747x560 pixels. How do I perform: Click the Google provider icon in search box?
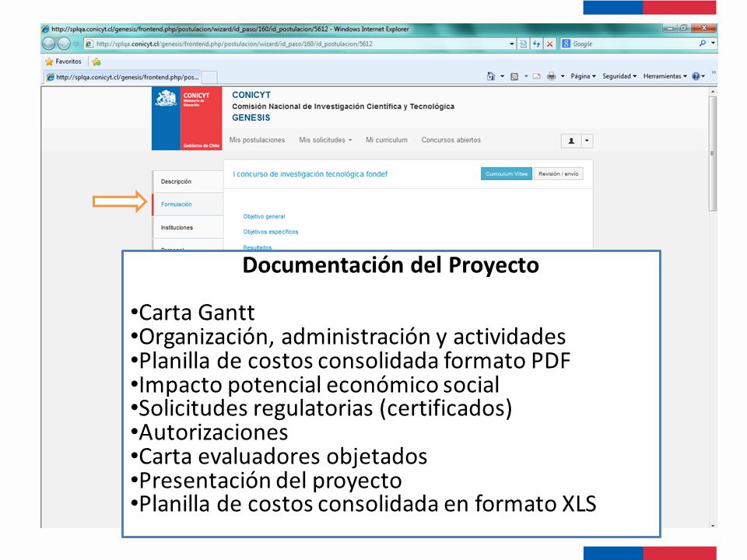tap(566, 44)
